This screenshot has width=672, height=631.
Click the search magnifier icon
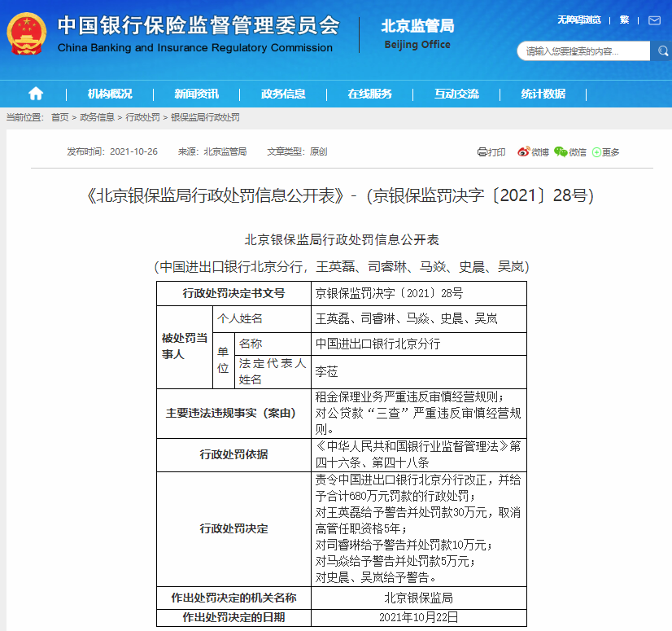[662, 50]
